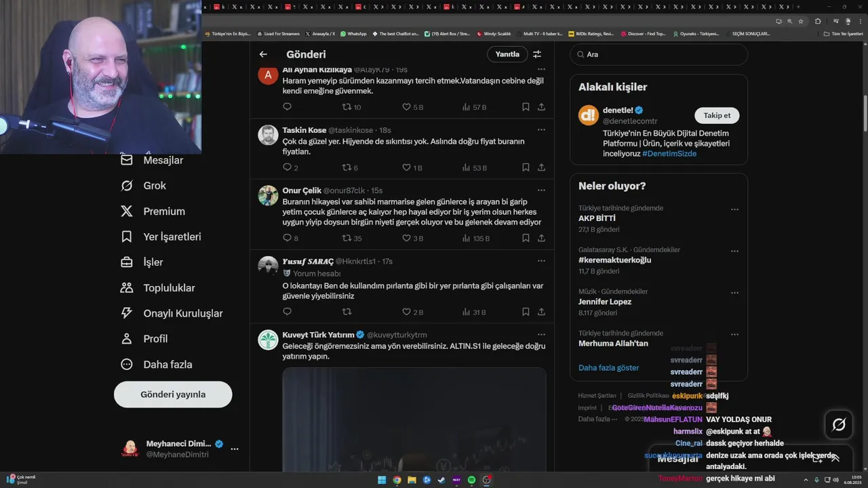The height and width of the screenshot is (488, 868).
Task: Open Topluluklar in the sidebar
Action: [157, 287]
